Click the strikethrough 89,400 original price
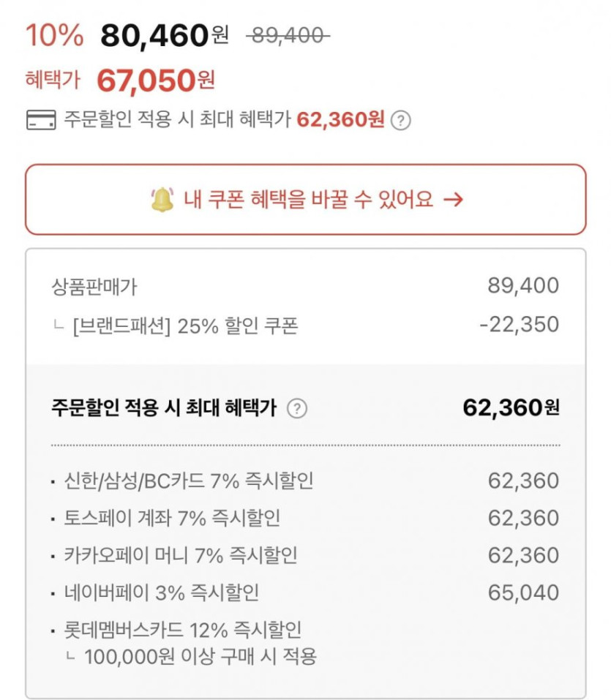Screen dimensions: 611x700 [x=286, y=35]
